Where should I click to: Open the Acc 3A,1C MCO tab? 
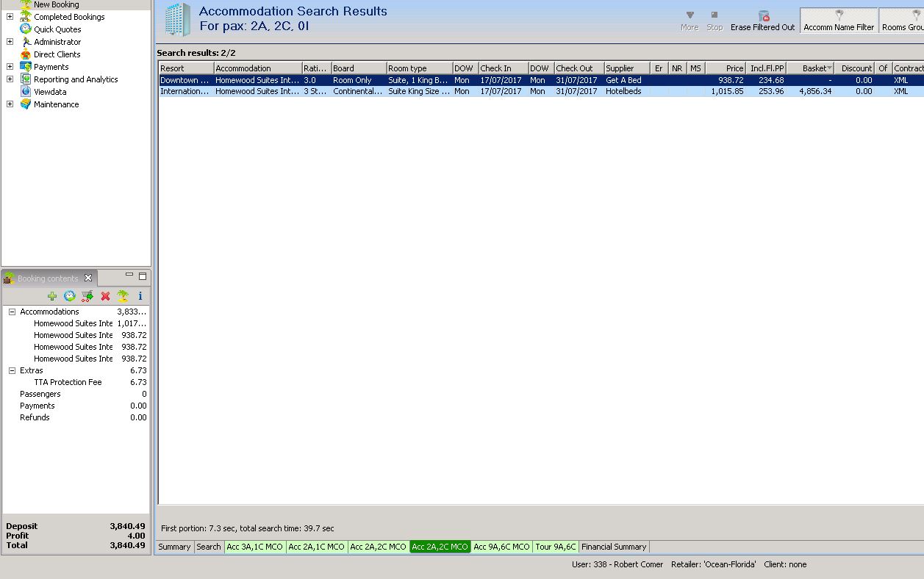[254, 547]
